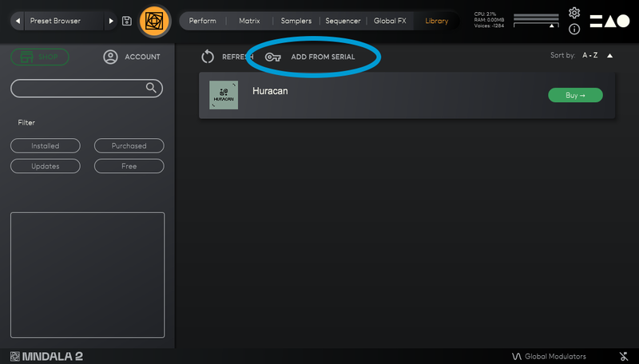639x364 pixels.
Task: Click the account avatar icon
Action: click(110, 57)
